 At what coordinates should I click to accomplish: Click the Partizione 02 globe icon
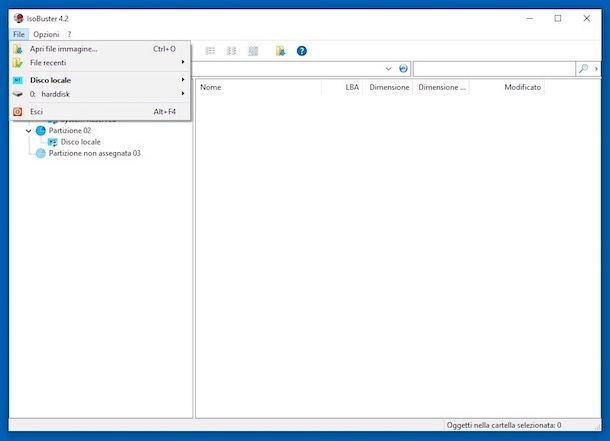pos(40,131)
